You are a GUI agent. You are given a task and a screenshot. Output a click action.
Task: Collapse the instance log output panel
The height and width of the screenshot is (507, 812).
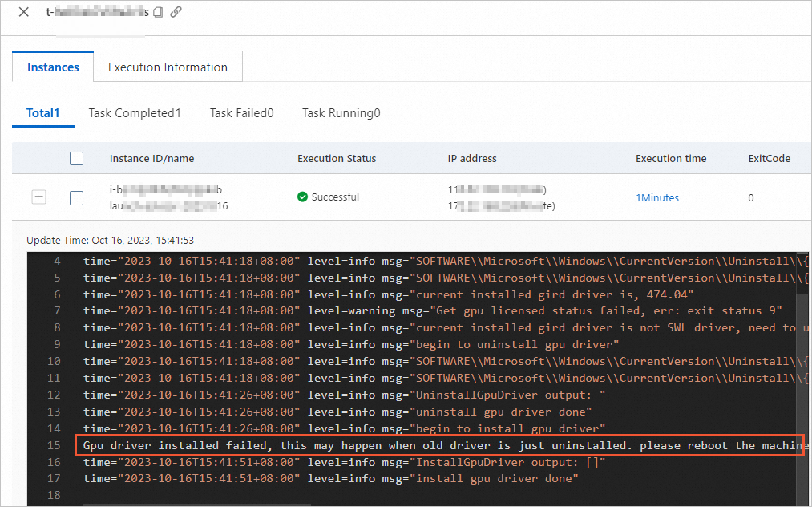pos(38,197)
